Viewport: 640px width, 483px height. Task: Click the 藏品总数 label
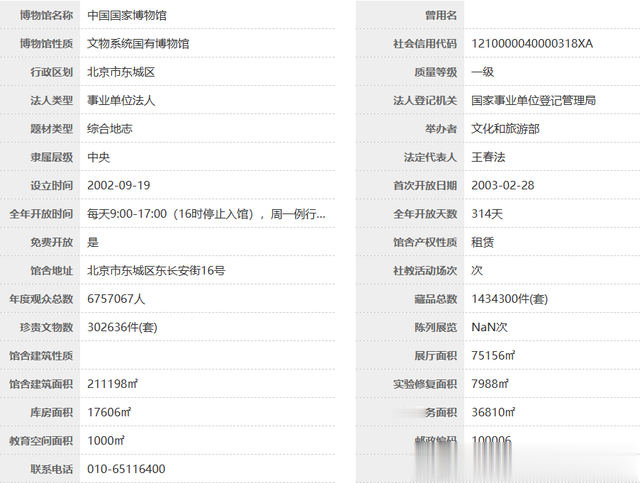pyautogui.click(x=436, y=299)
